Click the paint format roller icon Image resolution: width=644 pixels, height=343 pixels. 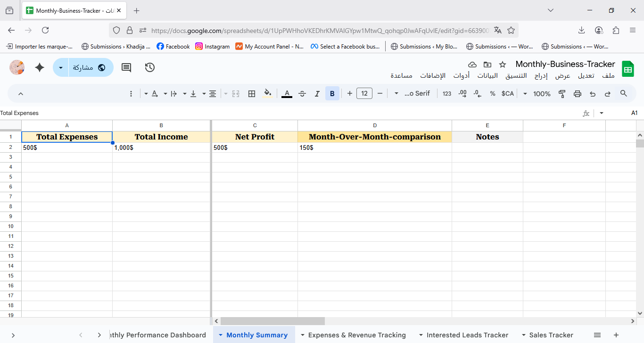562,94
